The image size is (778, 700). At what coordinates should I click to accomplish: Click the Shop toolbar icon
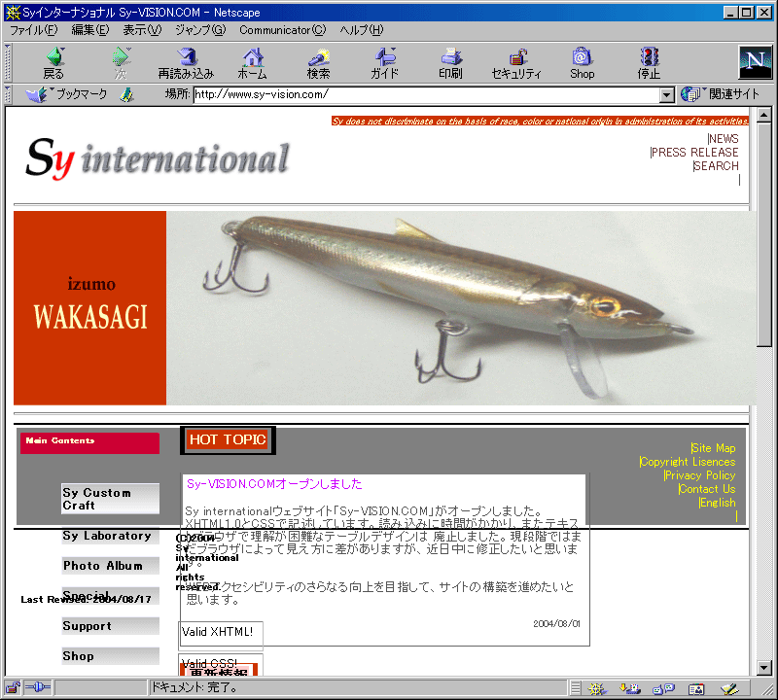pos(582,63)
